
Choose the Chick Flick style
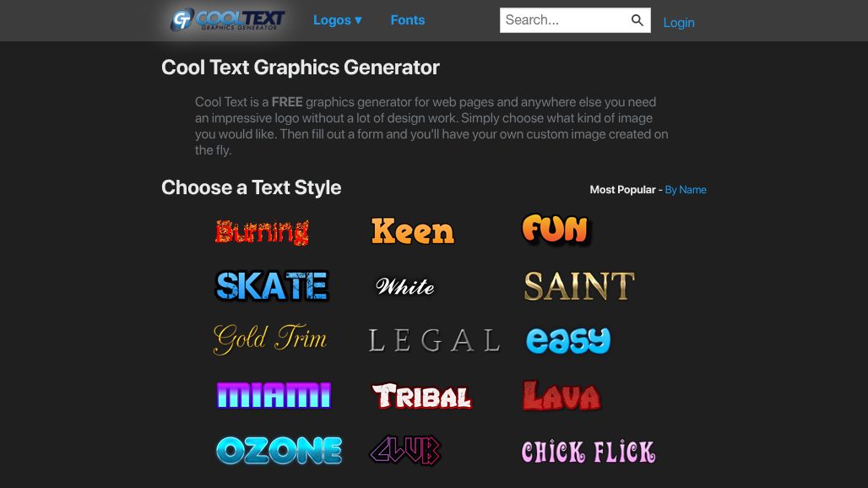coord(589,452)
